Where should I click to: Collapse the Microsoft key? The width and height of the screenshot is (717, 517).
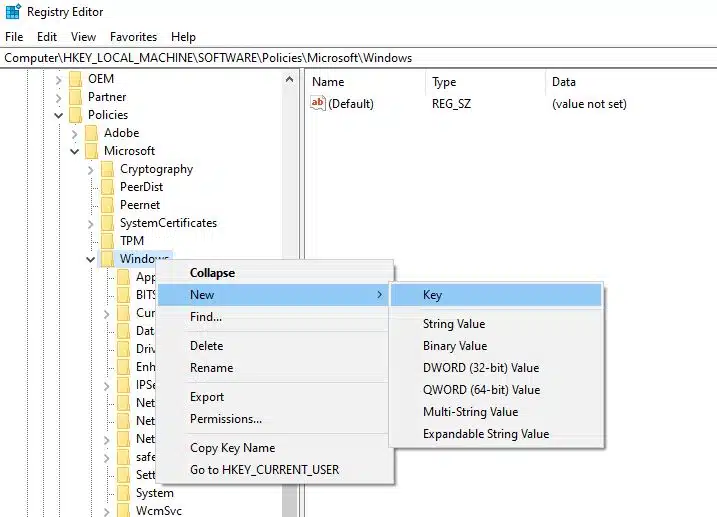click(75, 151)
